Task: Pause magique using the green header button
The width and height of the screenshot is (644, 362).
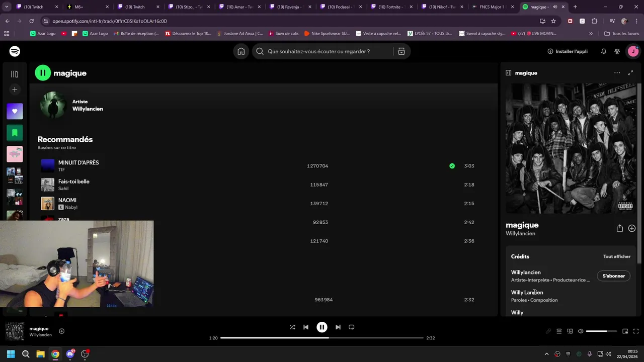Action: coord(43,73)
